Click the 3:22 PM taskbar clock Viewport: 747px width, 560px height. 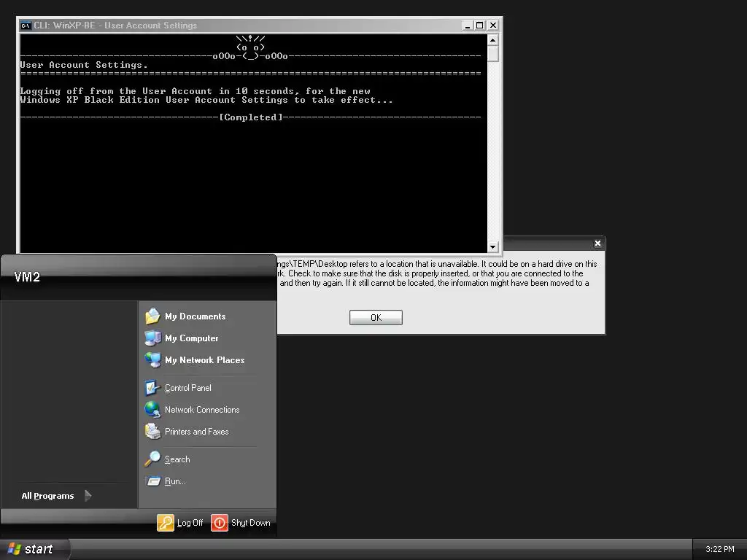pyautogui.click(x=720, y=549)
